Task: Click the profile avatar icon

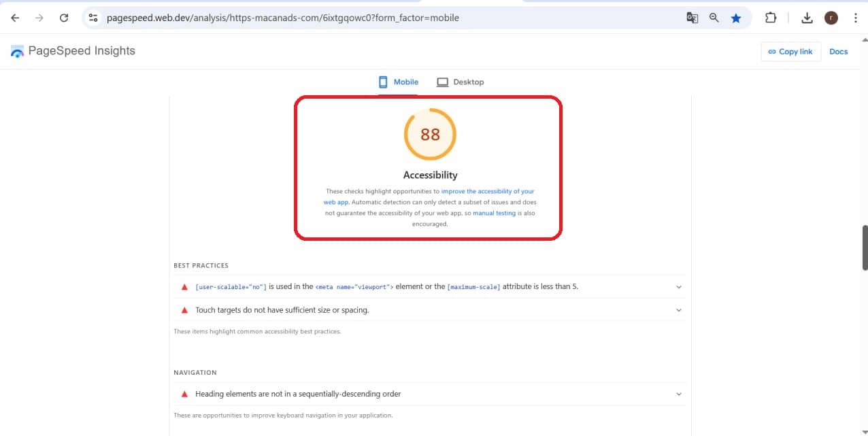Action: tap(831, 18)
